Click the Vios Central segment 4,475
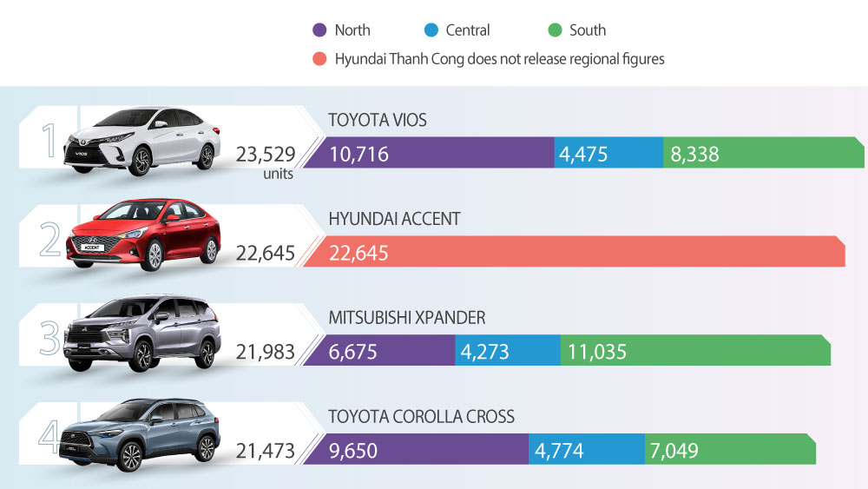This screenshot has width=868, height=489. [608, 155]
